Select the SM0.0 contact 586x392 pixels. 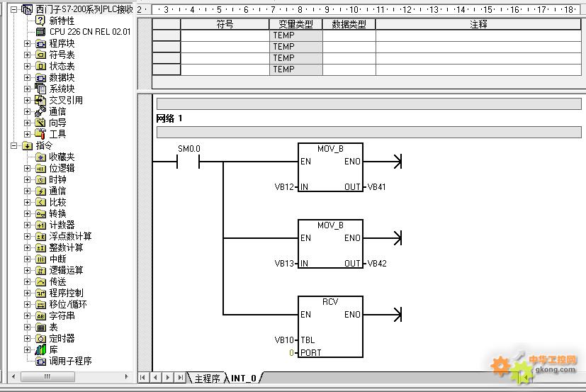(x=188, y=162)
